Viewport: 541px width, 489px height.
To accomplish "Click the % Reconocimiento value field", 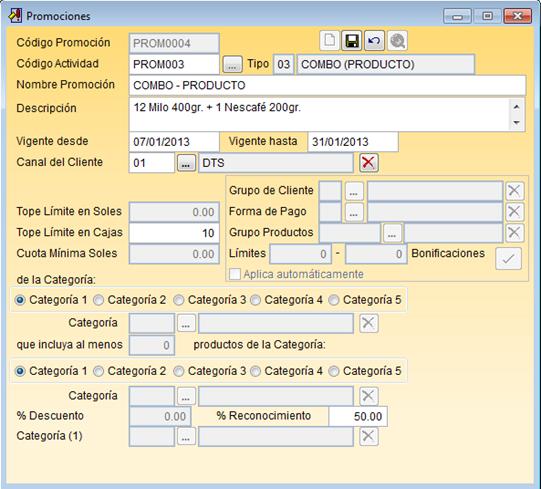I will [358, 416].
